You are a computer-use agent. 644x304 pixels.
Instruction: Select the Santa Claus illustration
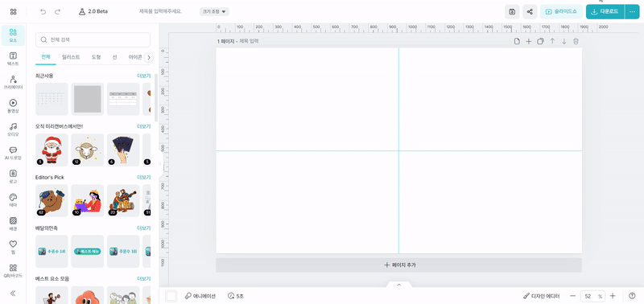[52, 150]
